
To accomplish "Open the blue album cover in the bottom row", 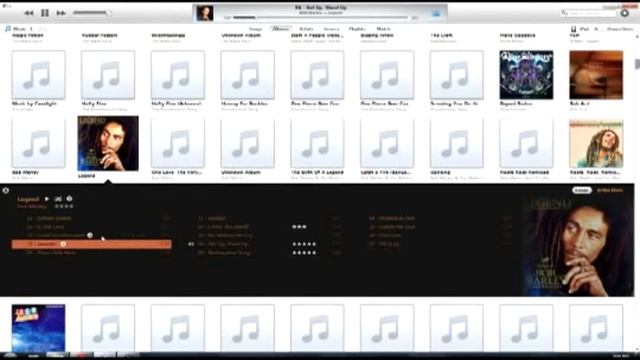I will [38, 328].
